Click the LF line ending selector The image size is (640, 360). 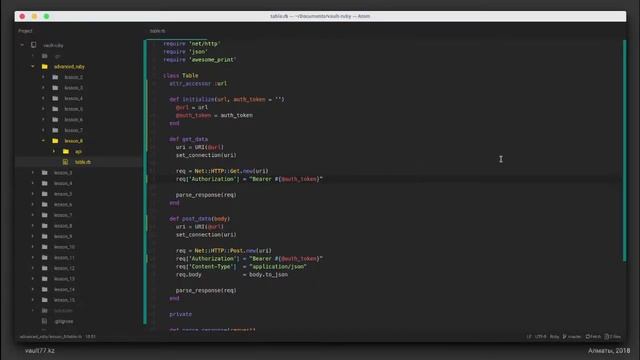point(529,337)
